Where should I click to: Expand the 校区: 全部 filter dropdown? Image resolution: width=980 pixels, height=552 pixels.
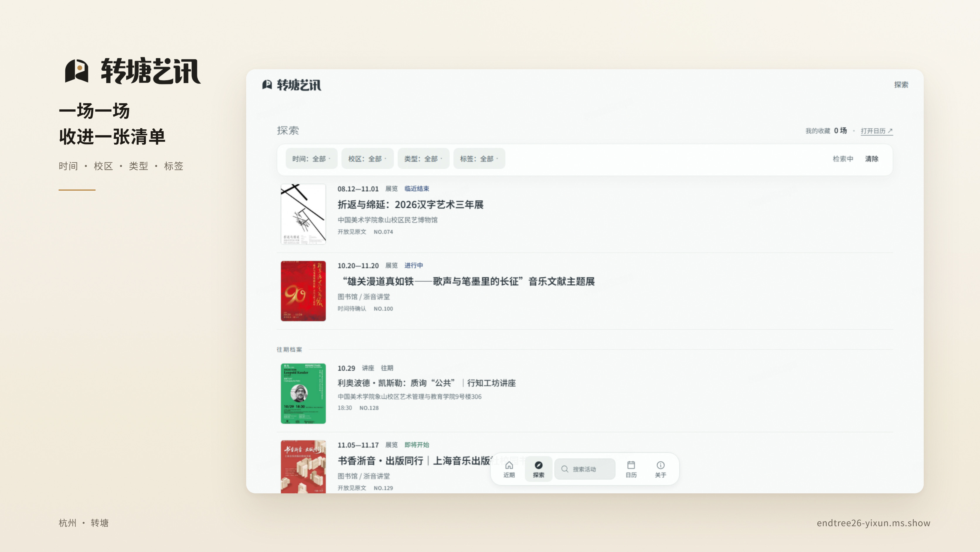pos(367,159)
